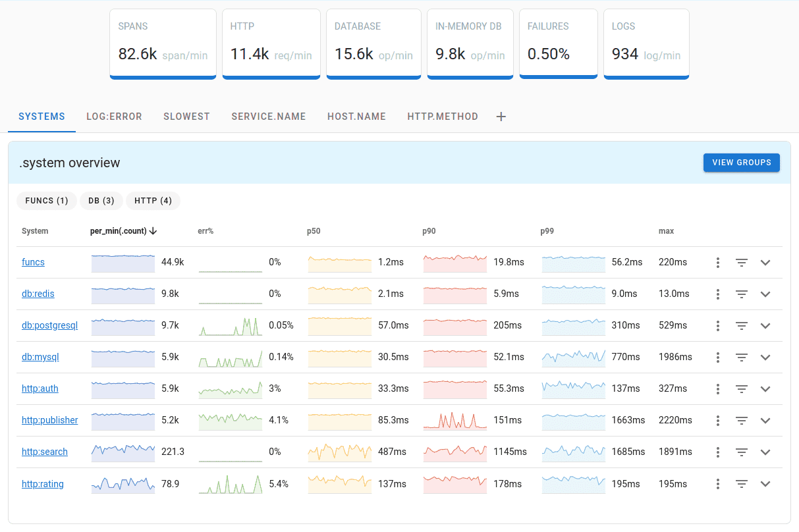Expand the funcs row details
The height and width of the screenshot is (532, 799).
click(x=765, y=262)
